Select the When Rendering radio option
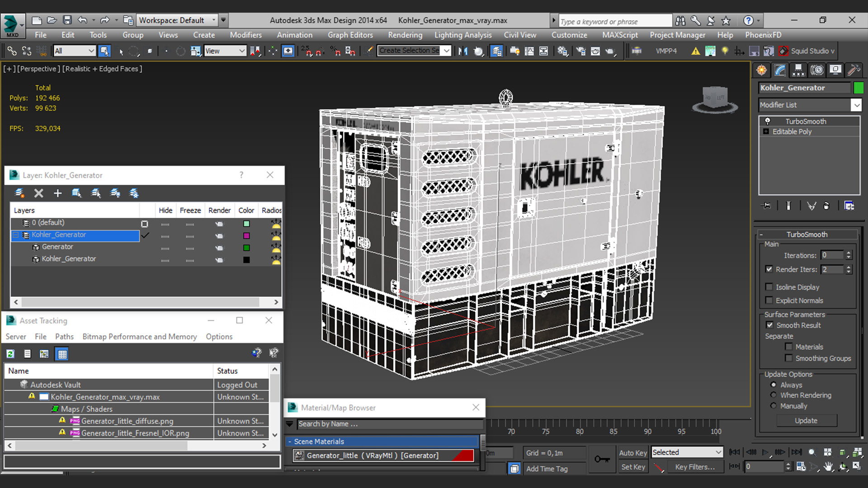The width and height of the screenshot is (868, 488). (x=774, y=395)
